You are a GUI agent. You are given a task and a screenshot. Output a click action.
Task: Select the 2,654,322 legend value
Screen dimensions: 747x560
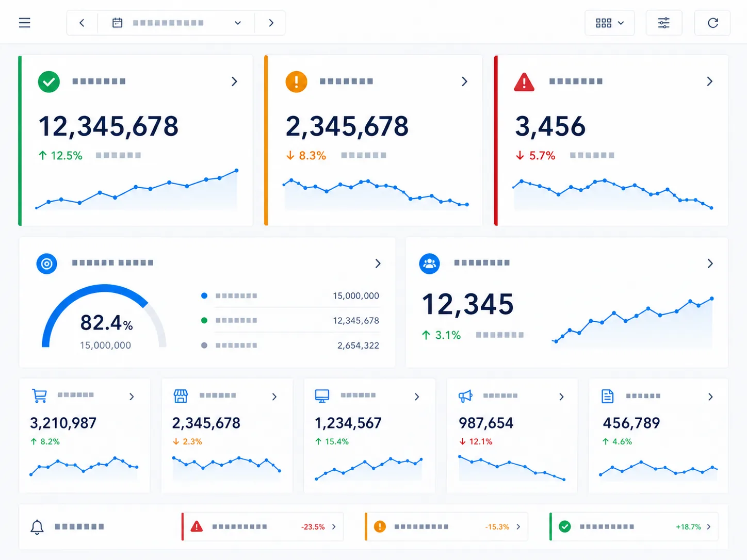[358, 345]
